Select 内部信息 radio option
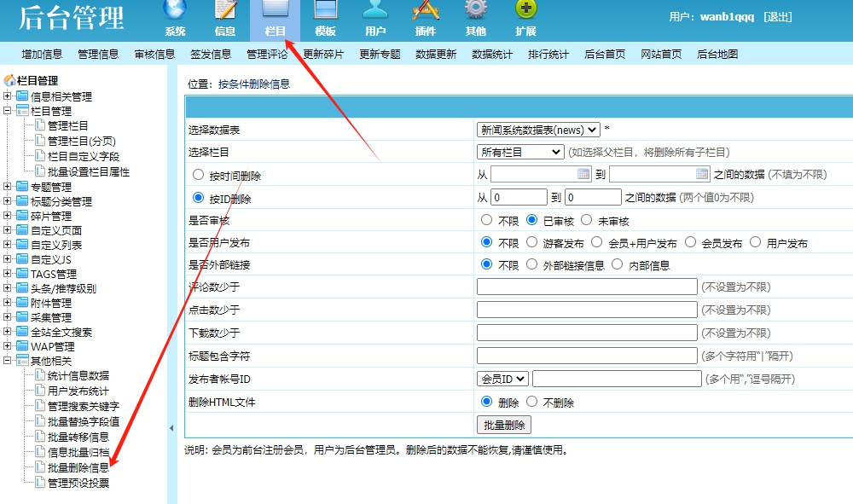 coord(617,264)
